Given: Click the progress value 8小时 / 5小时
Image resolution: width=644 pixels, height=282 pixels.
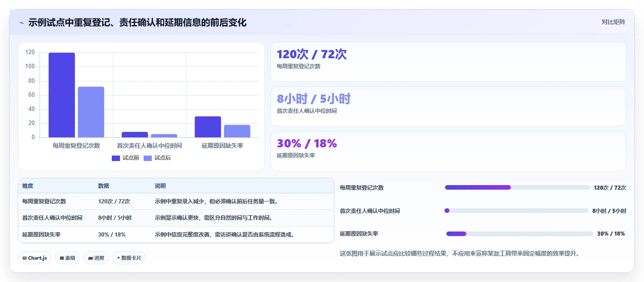Looking at the screenshot, I should [609, 211].
